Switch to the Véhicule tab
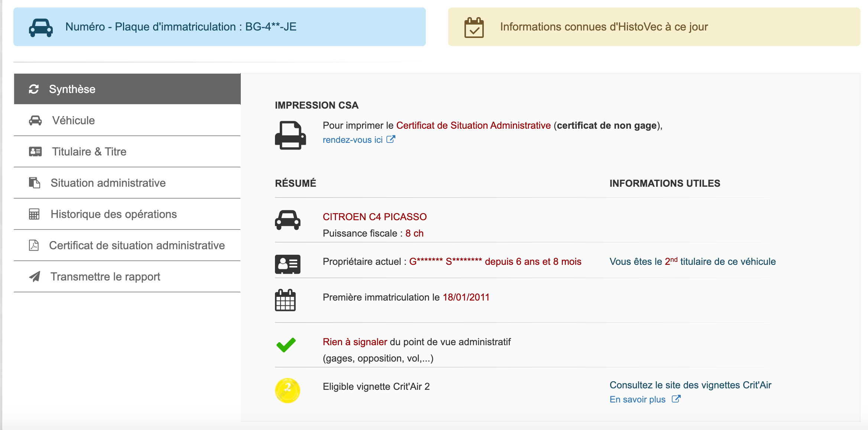 point(127,120)
